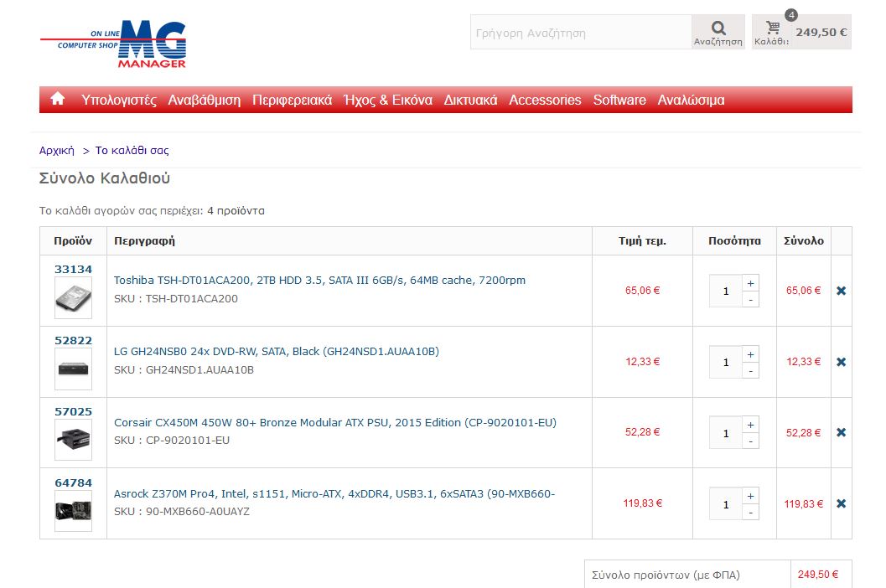Open LG GH24NSB0 24x DVD-RW link

[x=277, y=351]
